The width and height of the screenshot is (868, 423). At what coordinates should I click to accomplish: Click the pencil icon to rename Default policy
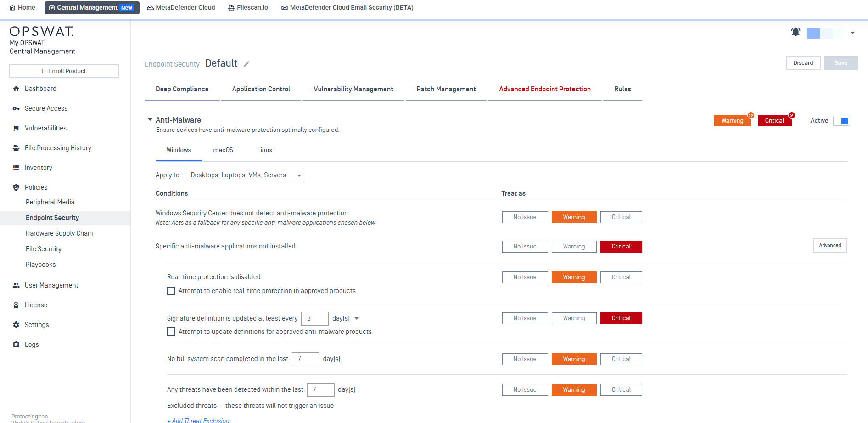pyautogui.click(x=246, y=64)
